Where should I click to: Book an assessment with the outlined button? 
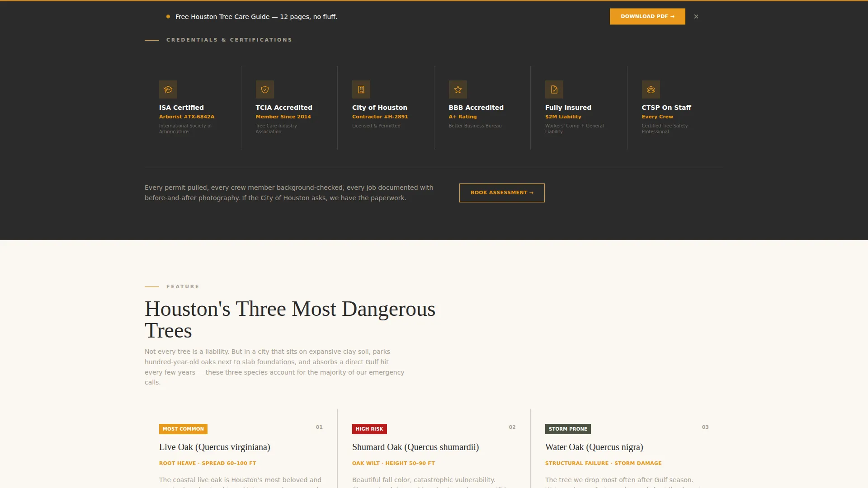(502, 193)
